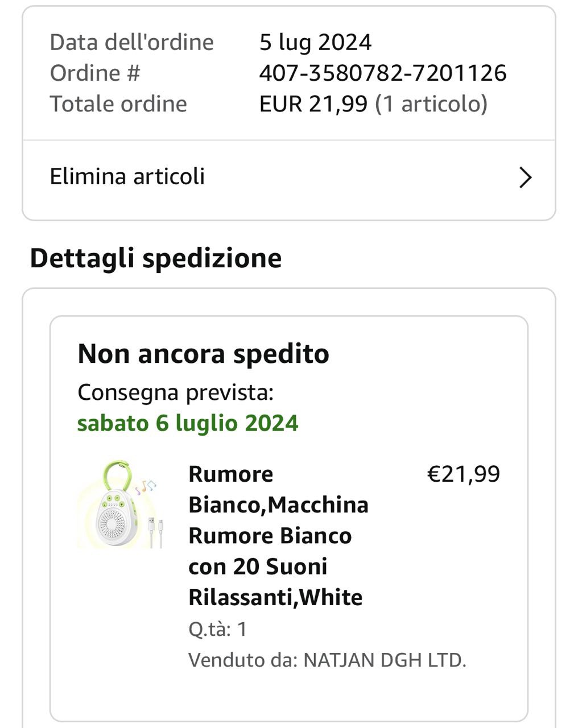This screenshot has height=728, width=578.
Task: Click the Ordine # label
Action: click(x=94, y=73)
